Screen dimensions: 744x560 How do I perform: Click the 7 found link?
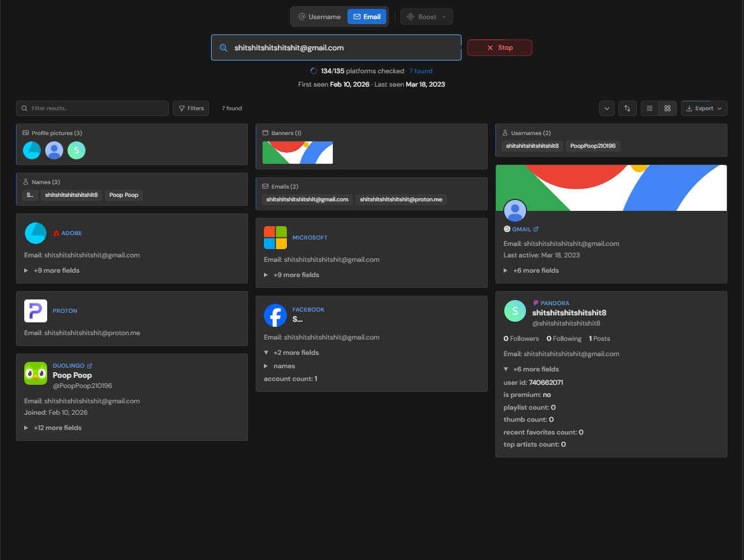coord(420,71)
